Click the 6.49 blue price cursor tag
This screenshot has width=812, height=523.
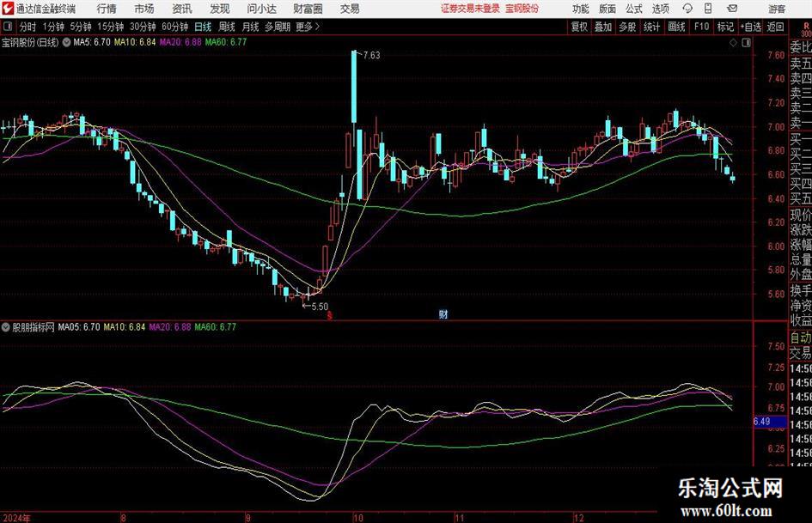coord(770,422)
